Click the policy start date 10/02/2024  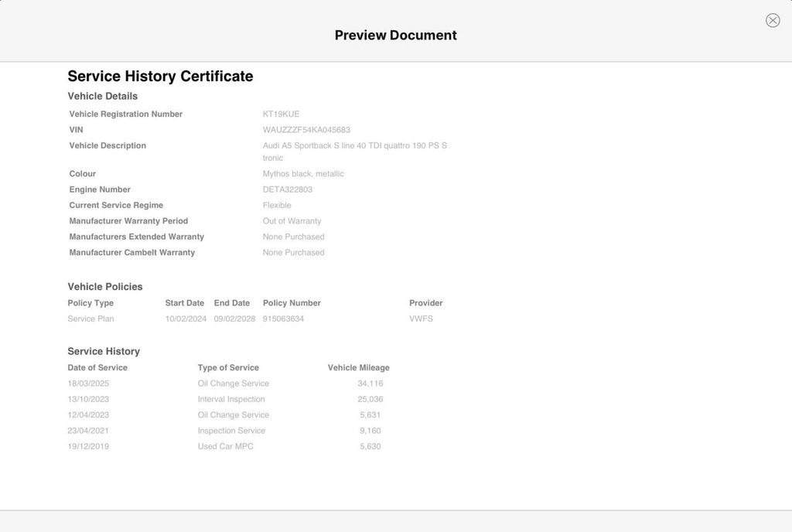coord(186,319)
